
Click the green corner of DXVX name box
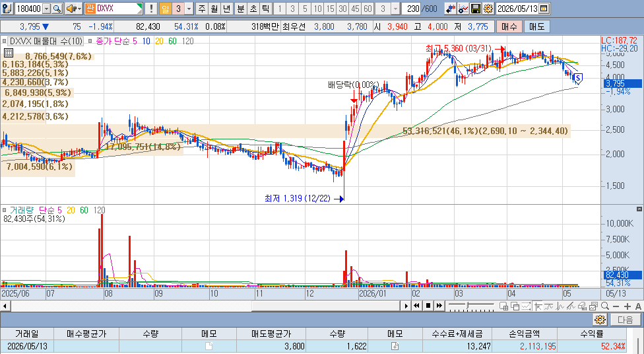point(140,6)
